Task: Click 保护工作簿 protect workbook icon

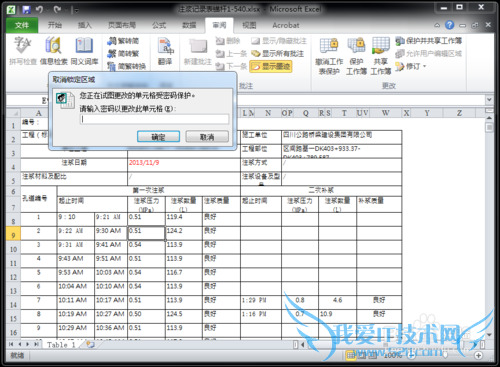Action: coord(356,56)
